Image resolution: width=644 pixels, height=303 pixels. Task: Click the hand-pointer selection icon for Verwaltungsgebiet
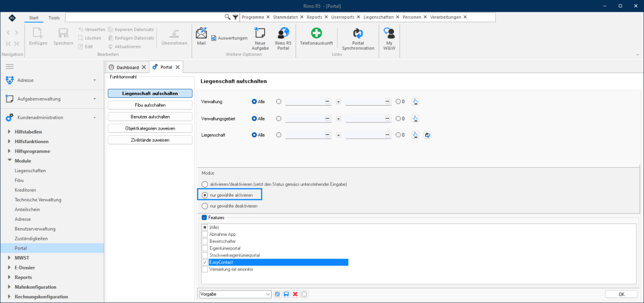point(415,118)
